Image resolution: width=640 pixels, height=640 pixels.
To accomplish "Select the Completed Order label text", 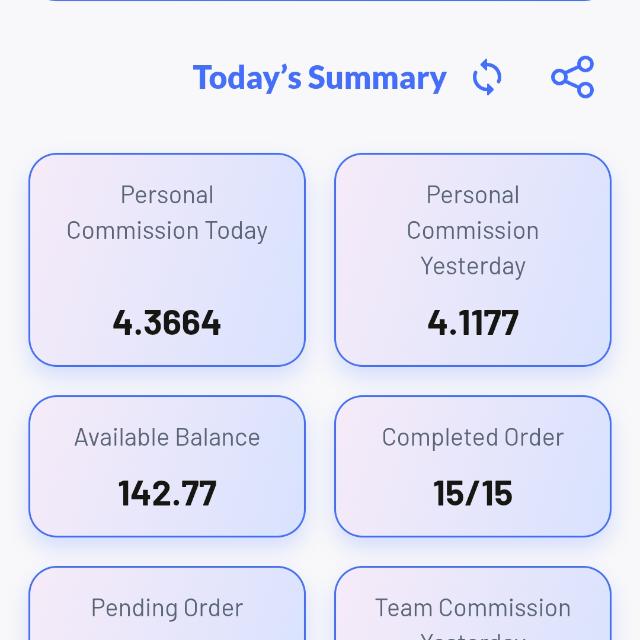I will coord(473,438).
